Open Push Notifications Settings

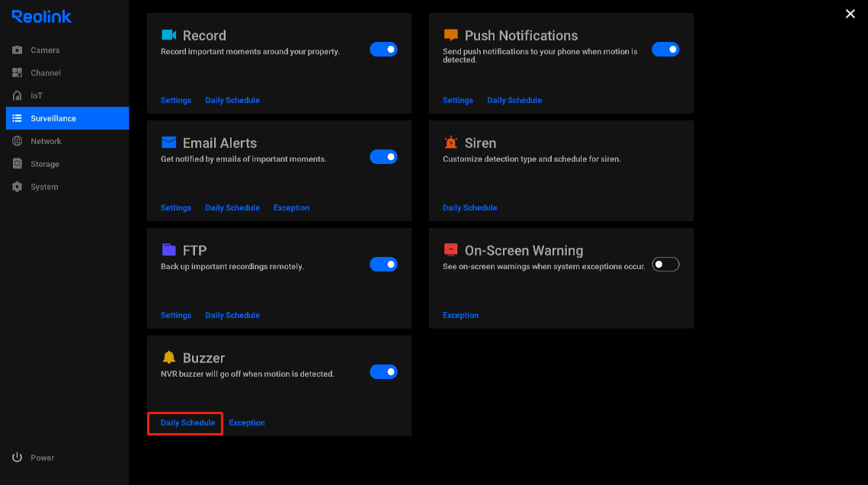pyautogui.click(x=458, y=100)
